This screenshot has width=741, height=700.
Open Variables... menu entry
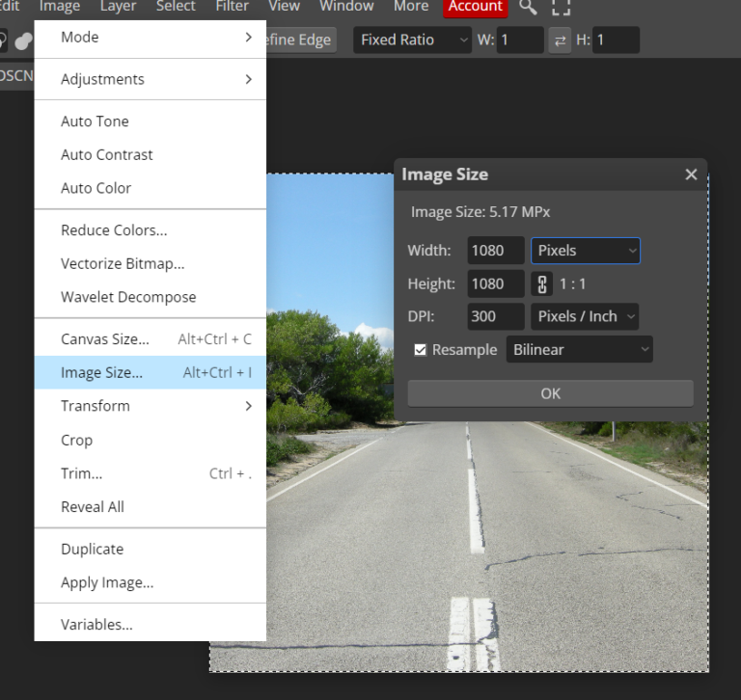(151, 625)
